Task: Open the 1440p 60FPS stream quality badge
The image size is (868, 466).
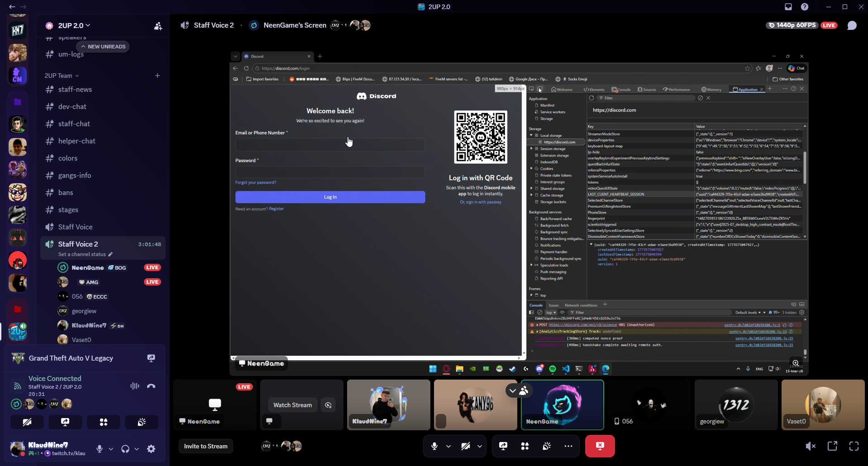Action: pos(793,25)
